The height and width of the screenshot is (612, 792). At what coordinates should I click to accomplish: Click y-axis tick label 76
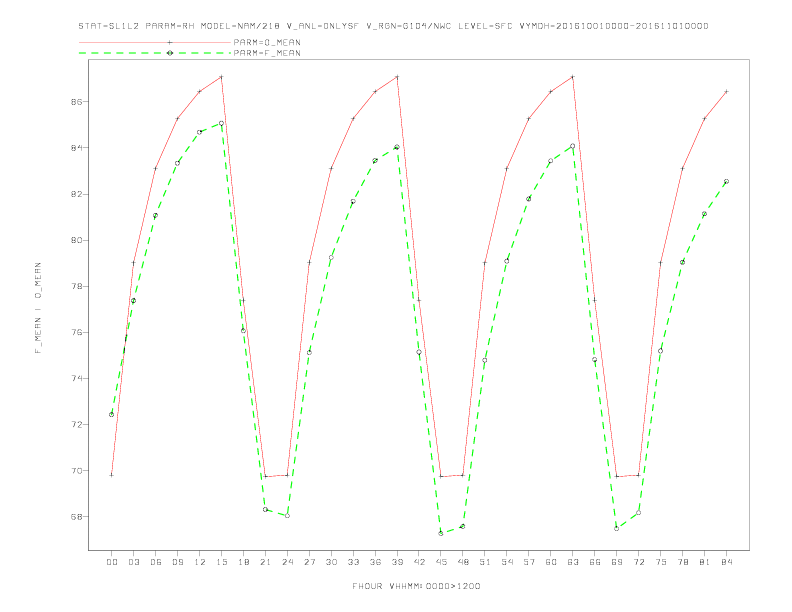tap(76, 332)
